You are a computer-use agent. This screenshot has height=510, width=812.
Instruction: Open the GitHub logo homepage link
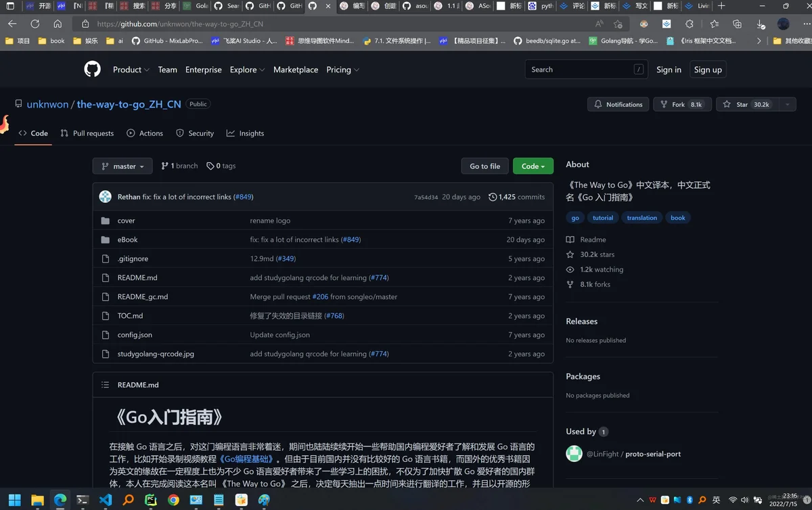pyautogui.click(x=92, y=69)
